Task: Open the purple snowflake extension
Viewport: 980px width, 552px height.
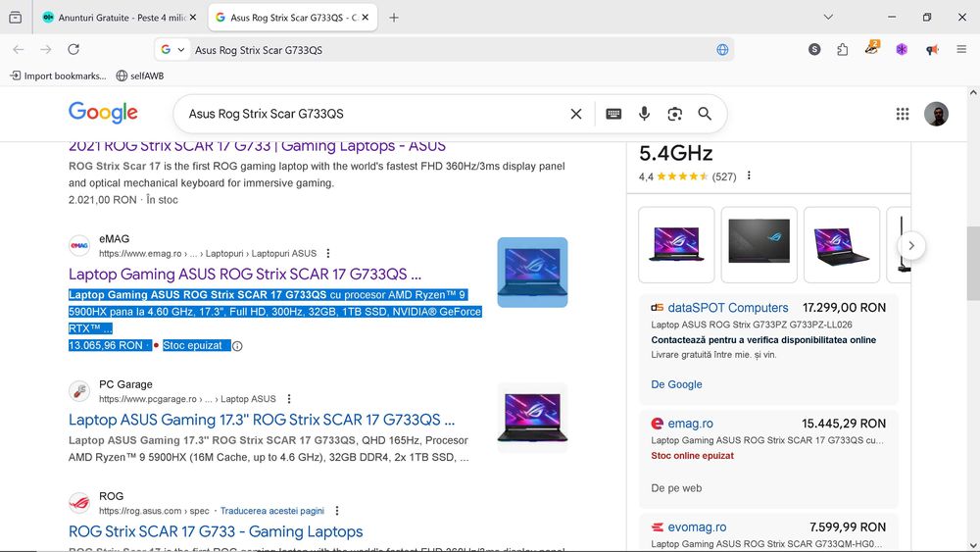Action: pos(902,49)
